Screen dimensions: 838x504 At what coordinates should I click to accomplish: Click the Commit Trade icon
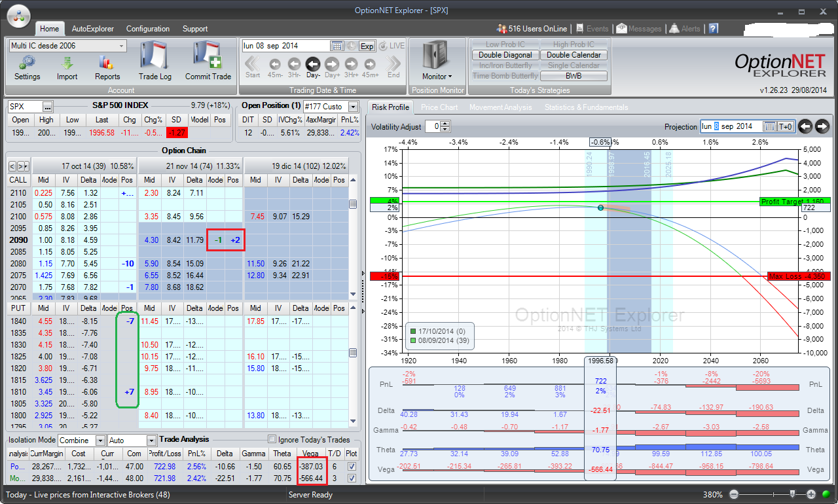[x=208, y=59]
